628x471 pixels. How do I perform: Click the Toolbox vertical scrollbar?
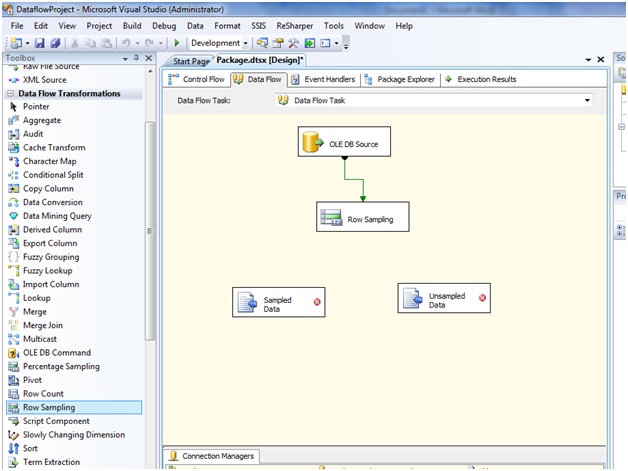point(151,250)
